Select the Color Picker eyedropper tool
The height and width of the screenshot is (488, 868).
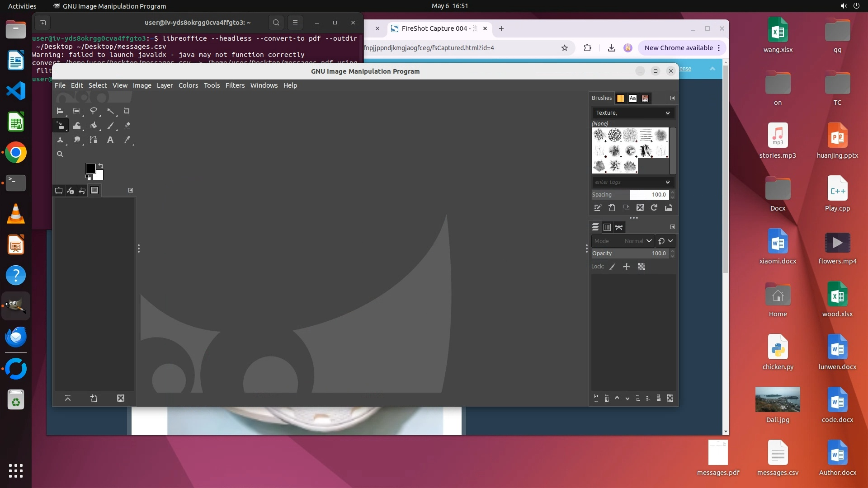[127, 140]
